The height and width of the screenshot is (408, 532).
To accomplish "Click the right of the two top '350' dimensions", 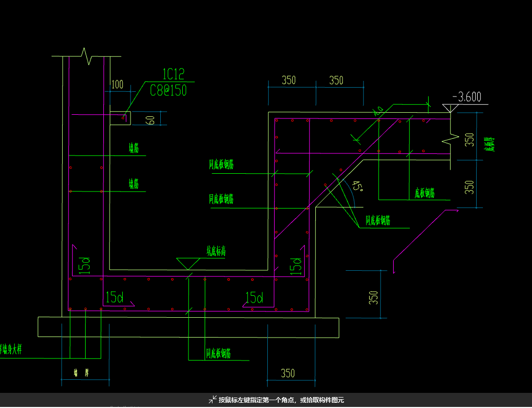I will coord(336,80).
